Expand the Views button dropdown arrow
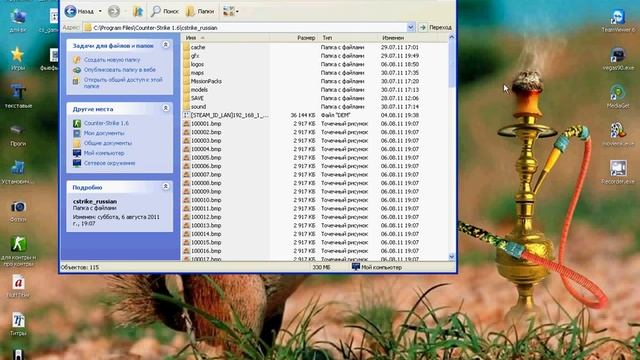This screenshot has height=360, width=640. coord(237,12)
